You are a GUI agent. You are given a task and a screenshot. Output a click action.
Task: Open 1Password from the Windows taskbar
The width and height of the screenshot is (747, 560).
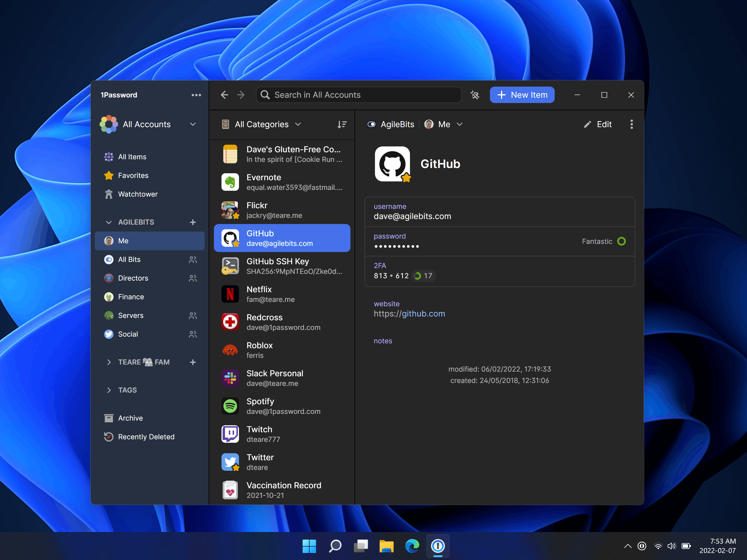438,546
